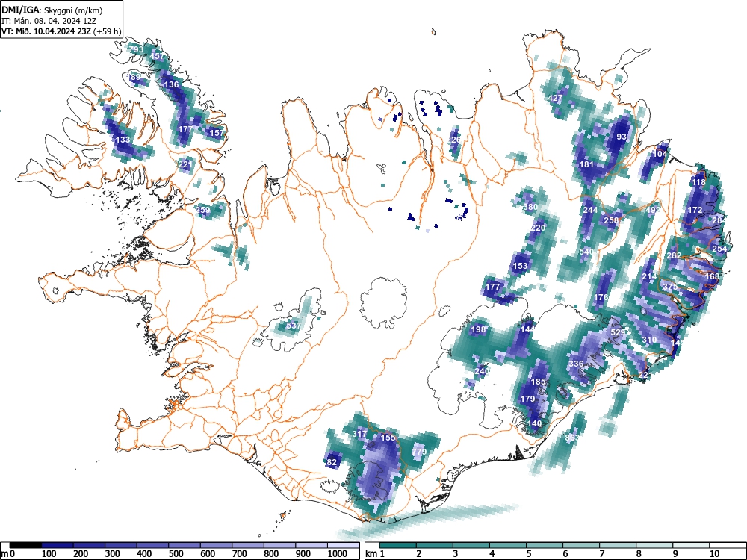Click the '336' visibility value on the map
This screenshot has height=560, width=747.
click(576, 364)
